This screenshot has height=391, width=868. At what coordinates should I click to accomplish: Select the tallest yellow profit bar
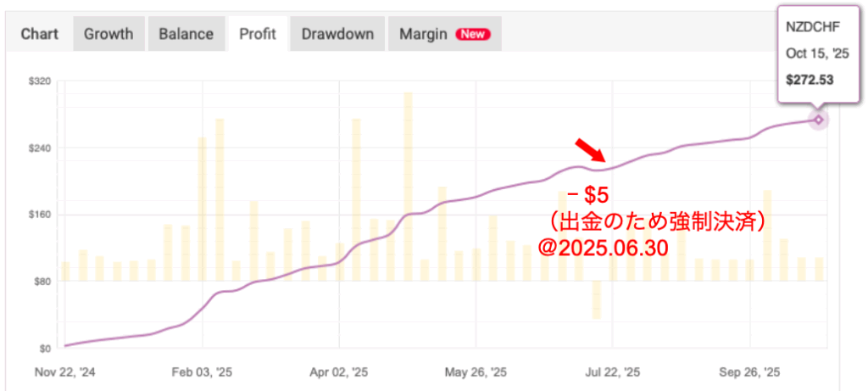[x=408, y=187]
